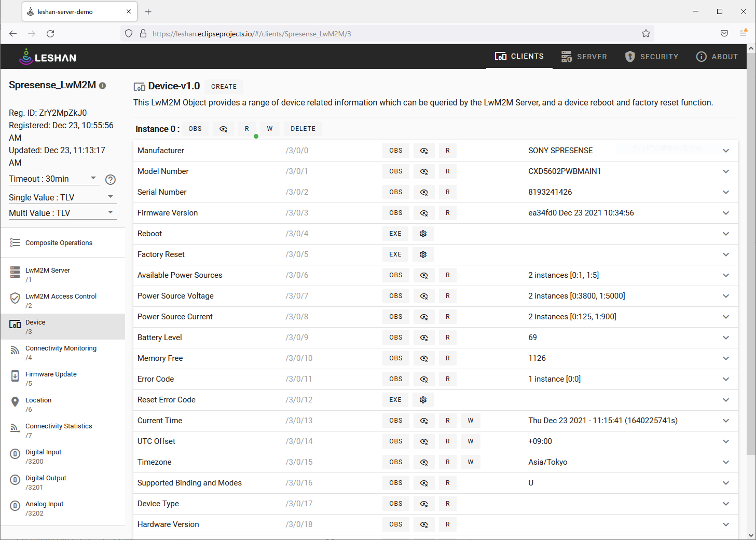Click the gear icon in the Reboot row
Viewport: 756px width, 540px height.
[423, 234]
